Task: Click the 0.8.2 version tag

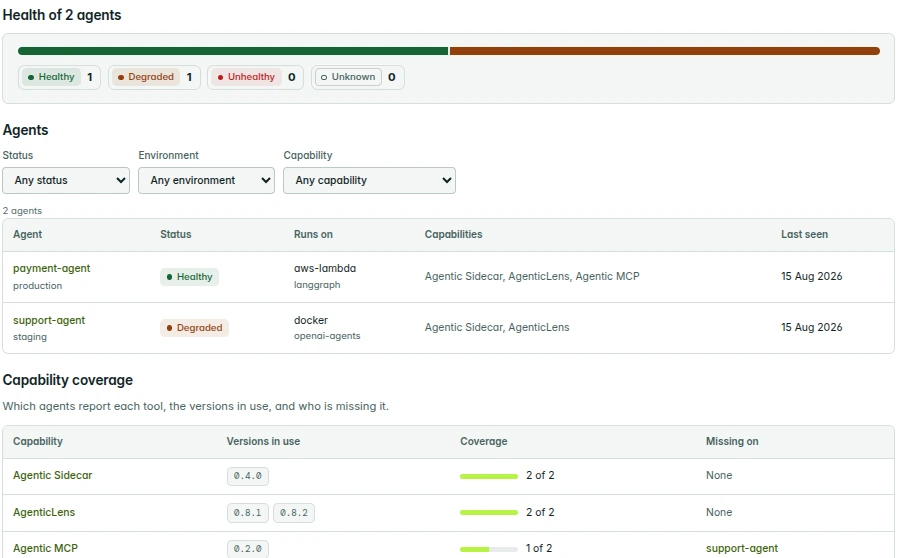Action: pyautogui.click(x=294, y=513)
